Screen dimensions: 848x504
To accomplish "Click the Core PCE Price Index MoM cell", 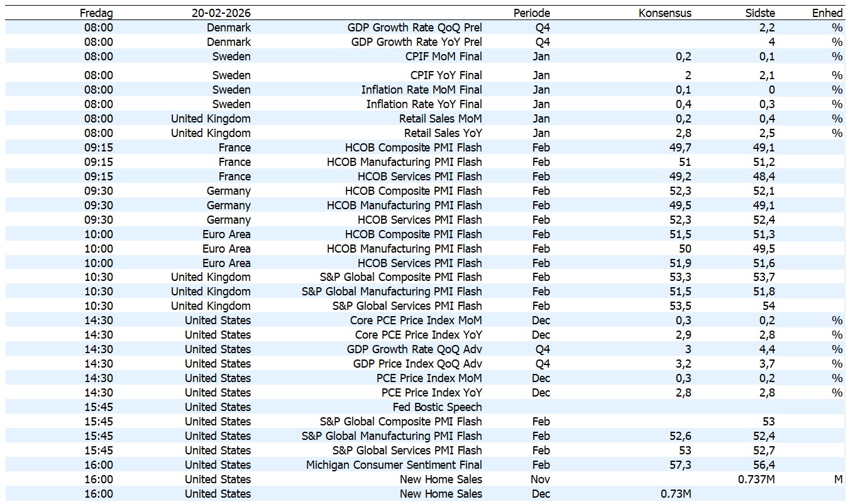I will [416, 320].
